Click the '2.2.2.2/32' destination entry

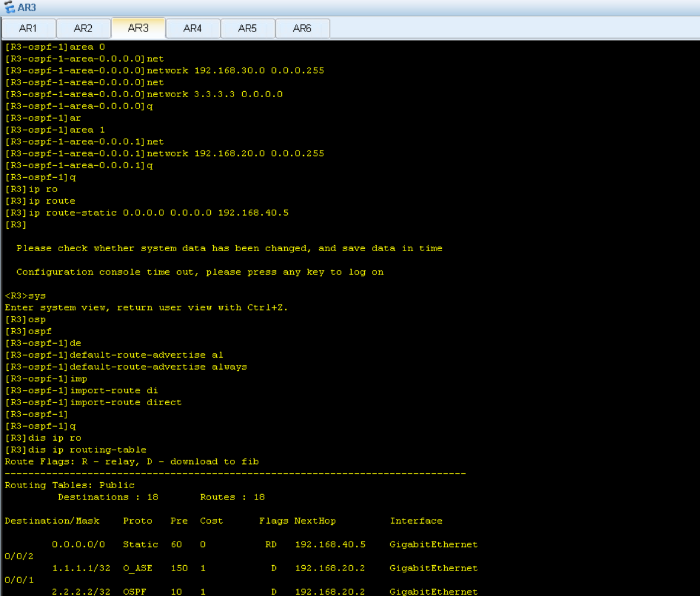tap(81, 591)
